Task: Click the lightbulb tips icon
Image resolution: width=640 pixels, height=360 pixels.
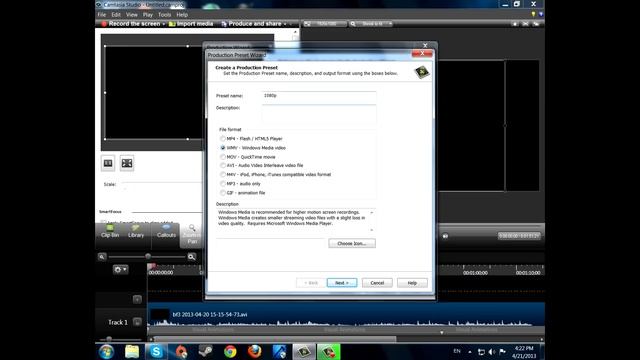Action: (533, 14)
